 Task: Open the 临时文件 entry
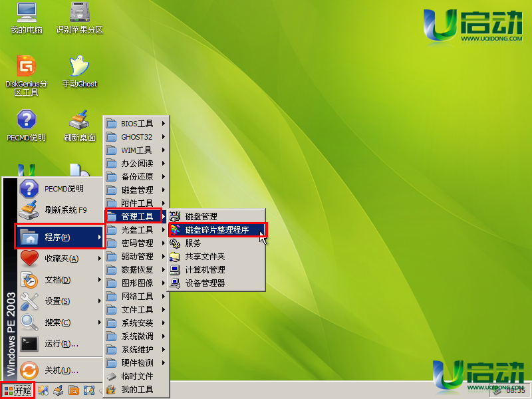136,376
